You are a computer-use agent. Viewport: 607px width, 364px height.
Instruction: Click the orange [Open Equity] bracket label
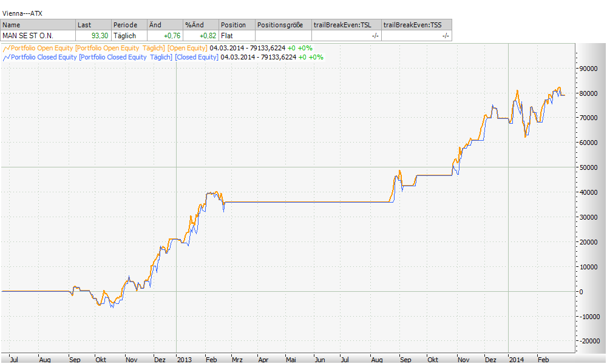187,48
